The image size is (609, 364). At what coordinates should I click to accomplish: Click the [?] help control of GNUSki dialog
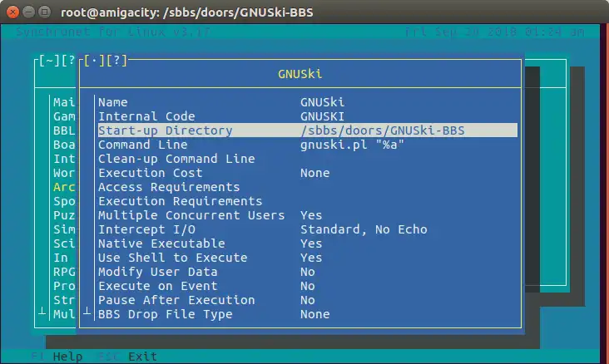click(x=116, y=61)
